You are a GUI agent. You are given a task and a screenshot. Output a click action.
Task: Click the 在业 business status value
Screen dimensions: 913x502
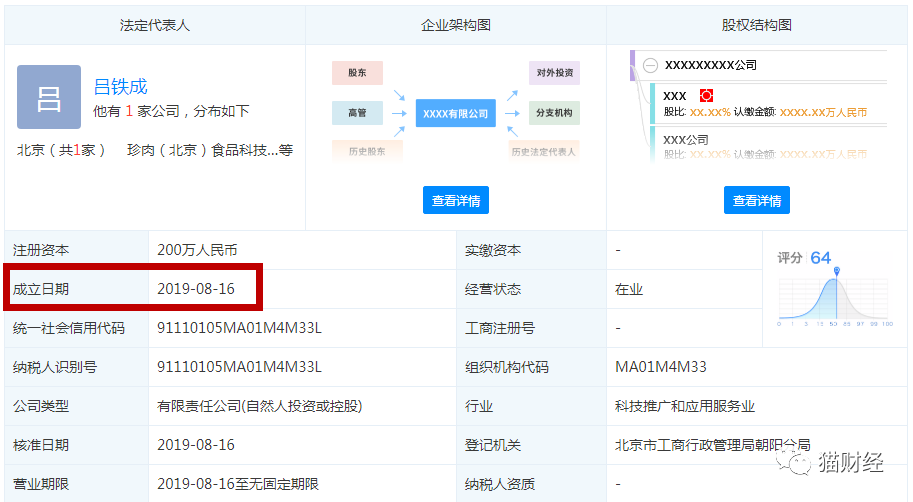[x=629, y=289]
